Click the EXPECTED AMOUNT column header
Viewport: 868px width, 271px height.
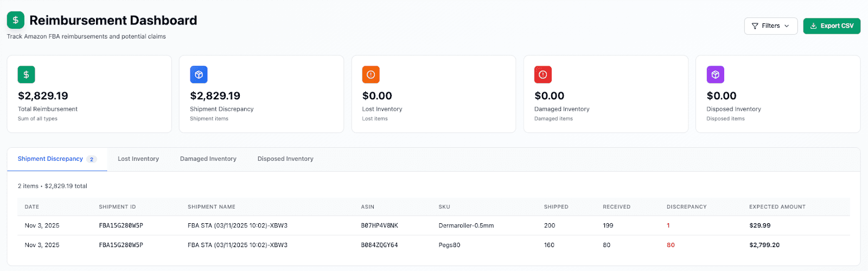(777, 207)
